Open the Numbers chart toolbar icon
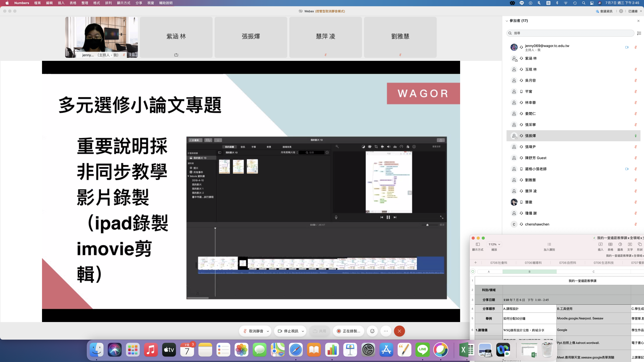 point(620,245)
